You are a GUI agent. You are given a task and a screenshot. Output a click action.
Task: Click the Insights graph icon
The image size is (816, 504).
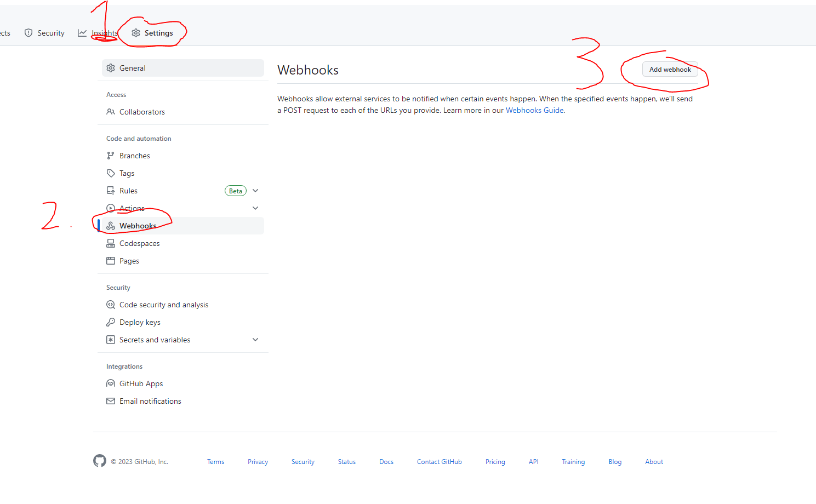click(x=82, y=33)
